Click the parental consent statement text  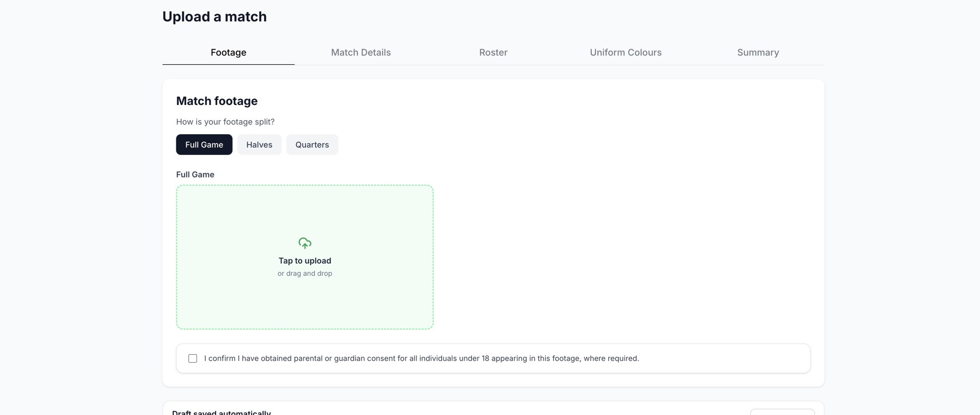point(421,358)
